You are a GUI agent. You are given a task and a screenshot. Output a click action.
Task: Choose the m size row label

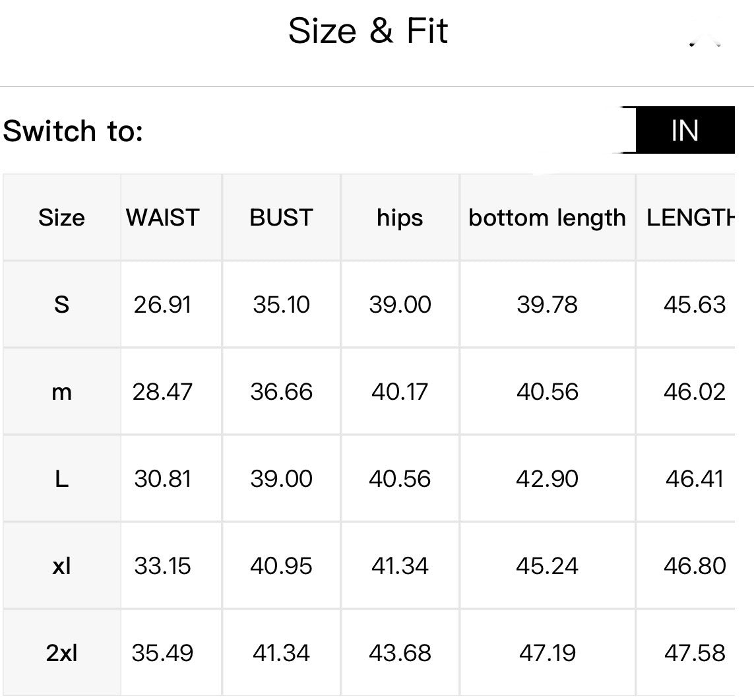click(61, 392)
